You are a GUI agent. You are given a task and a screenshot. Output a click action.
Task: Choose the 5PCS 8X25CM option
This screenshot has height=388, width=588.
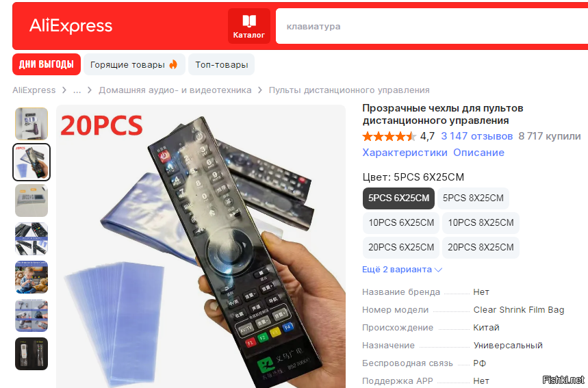473,198
